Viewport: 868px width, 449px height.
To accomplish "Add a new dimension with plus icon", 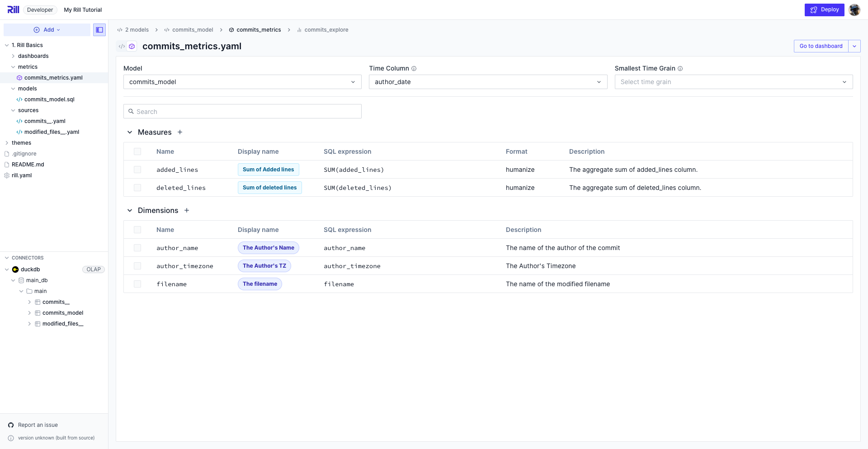I will pyautogui.click(x=187, y=210).
